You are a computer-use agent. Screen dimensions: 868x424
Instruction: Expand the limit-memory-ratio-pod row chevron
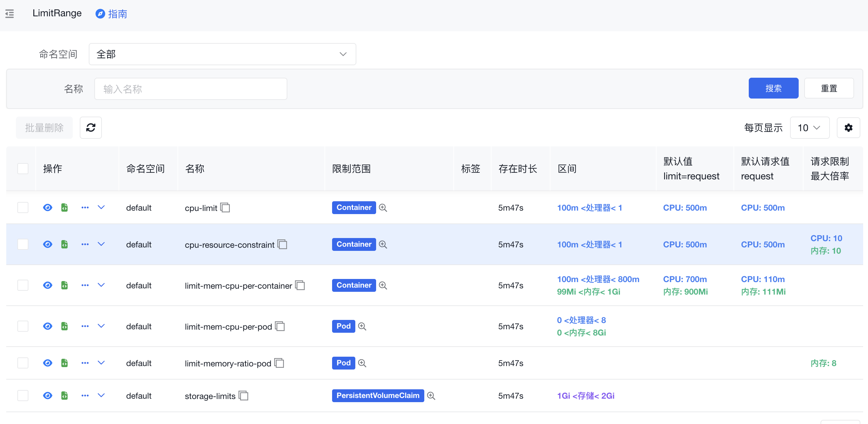pos(101,363)
